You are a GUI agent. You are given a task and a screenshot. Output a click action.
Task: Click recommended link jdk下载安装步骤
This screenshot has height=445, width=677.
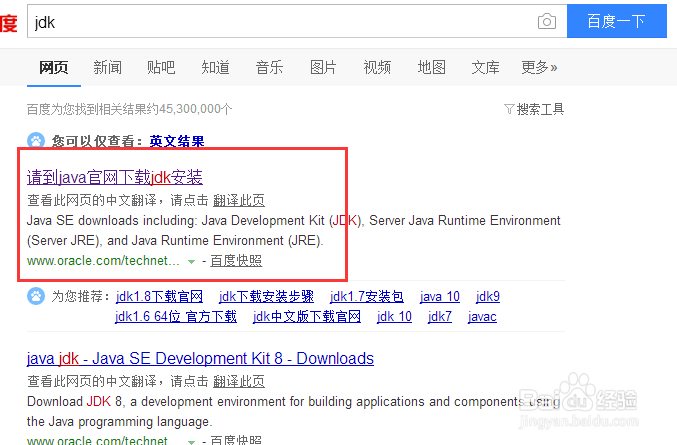point(266,297)
